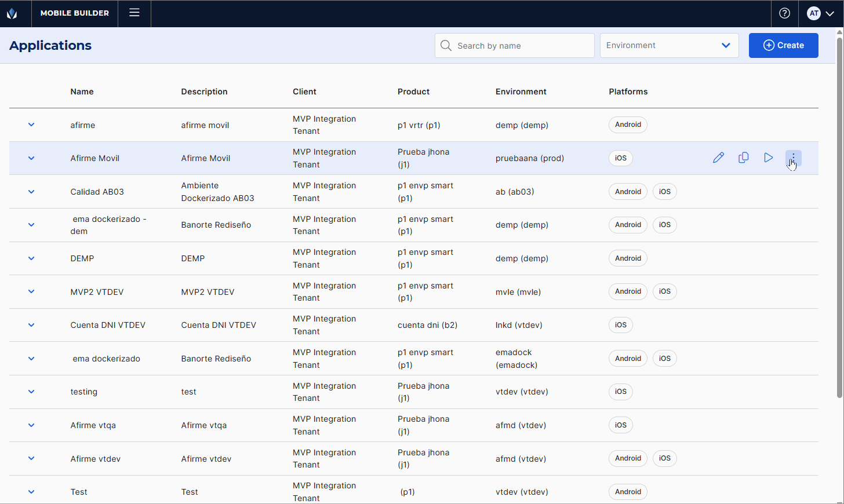Viewport: 844px width, 504px height.
Task: Click the edit pencil icon for Afirme Movil
Action: coord(718,158)
